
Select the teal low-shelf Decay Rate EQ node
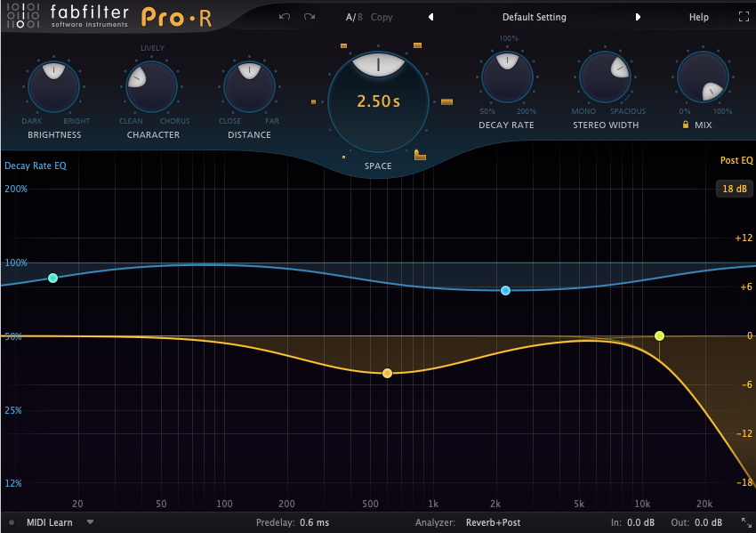pyautogui.click(x=53, y=278)
